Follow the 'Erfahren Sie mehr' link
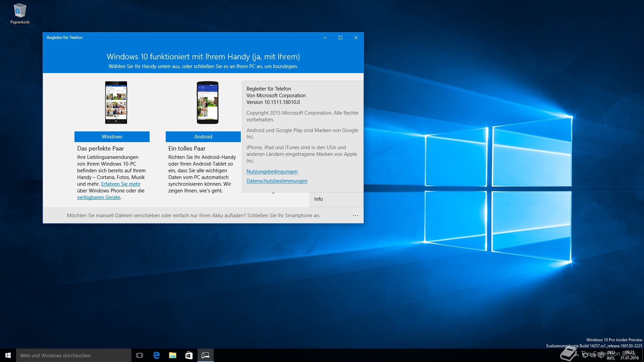Image resolution: width=644 pixels, height=362 pixels. point(121,184)
